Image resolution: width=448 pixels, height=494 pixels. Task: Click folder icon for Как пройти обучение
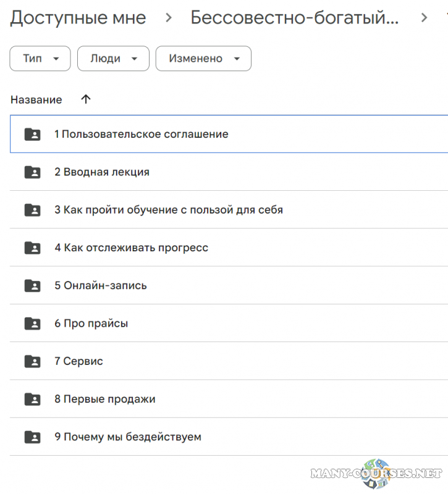coord(32,210)
